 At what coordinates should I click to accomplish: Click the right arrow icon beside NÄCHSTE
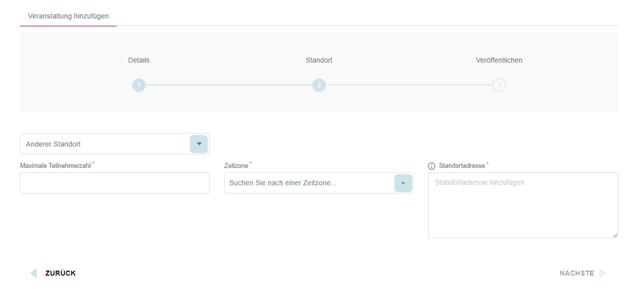(x=603, y=273)
